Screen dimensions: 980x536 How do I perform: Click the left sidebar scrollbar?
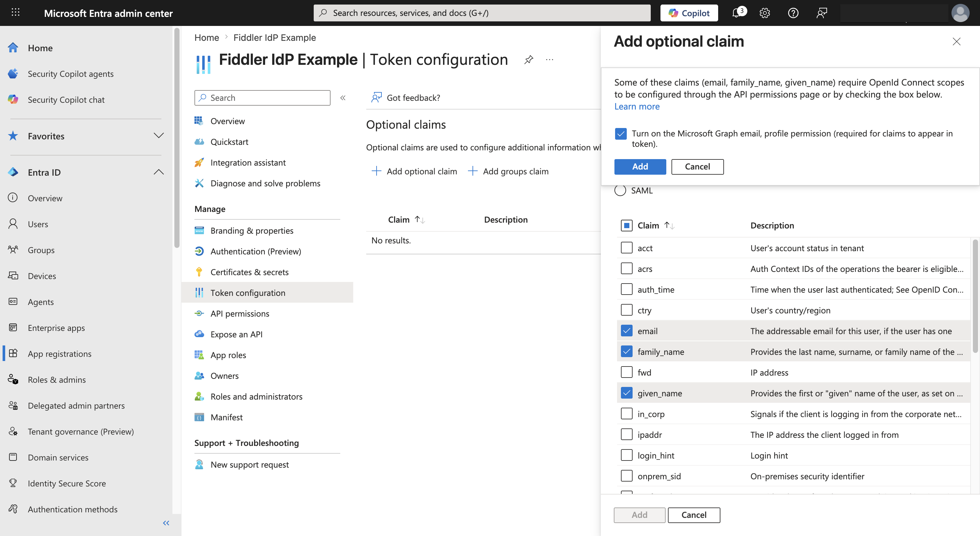[177, 138]
